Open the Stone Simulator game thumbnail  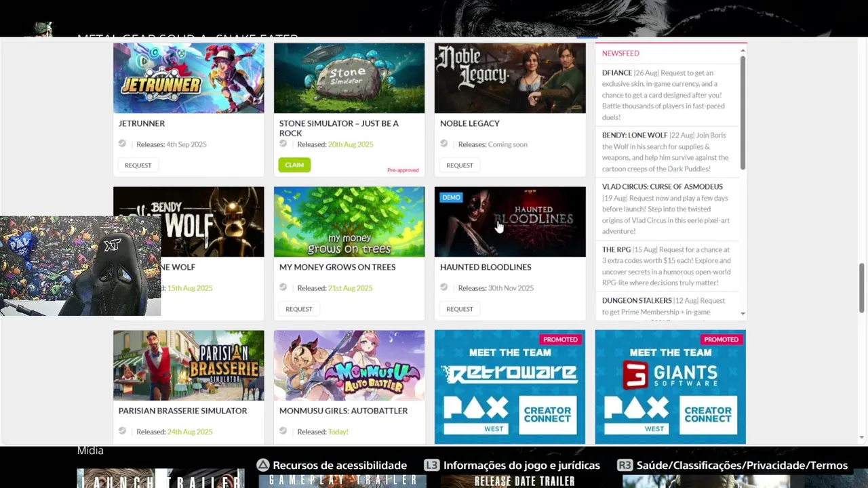coord(349,78)
